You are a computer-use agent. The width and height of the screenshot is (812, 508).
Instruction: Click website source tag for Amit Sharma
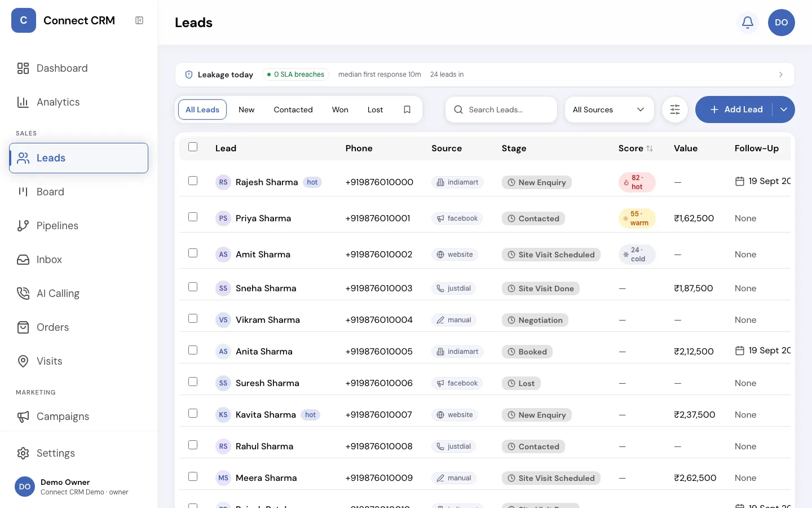tap(454, 255)
